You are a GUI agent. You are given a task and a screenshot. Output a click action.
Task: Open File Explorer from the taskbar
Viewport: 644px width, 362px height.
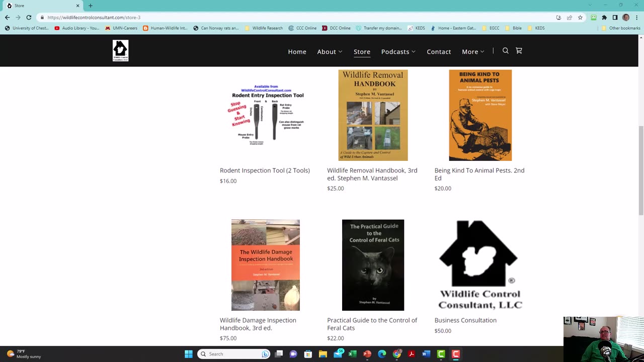[323, 354]
